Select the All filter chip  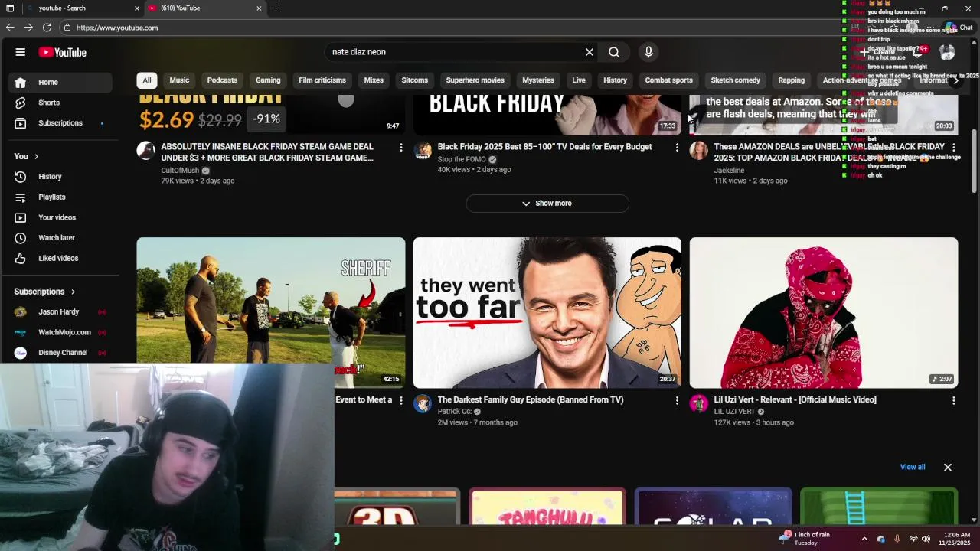tap(147, 80)
